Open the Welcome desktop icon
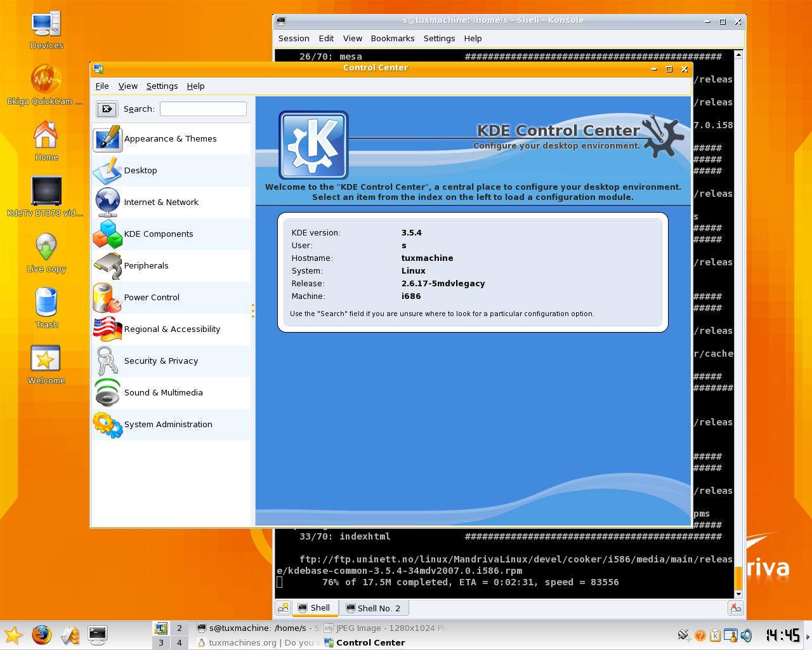 46,364
